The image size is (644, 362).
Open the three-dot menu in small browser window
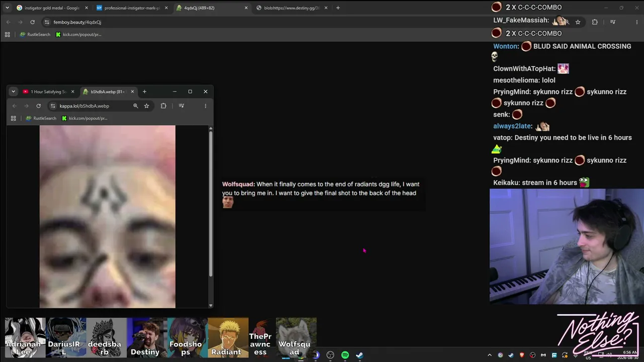tap(205, 106)
